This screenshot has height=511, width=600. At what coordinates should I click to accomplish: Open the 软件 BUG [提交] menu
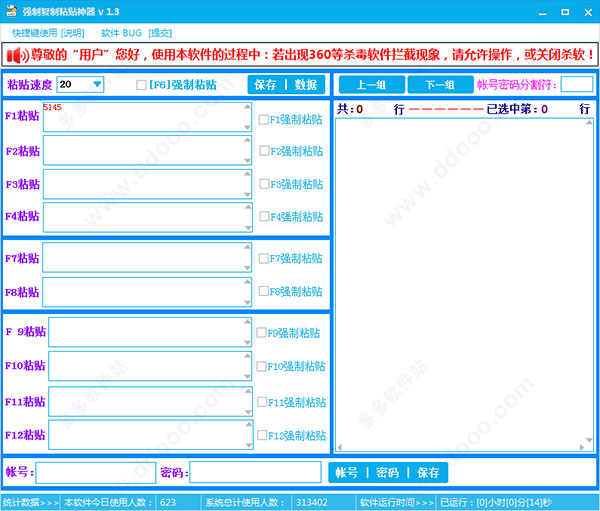pyautogui.click(x=136, y=33)
